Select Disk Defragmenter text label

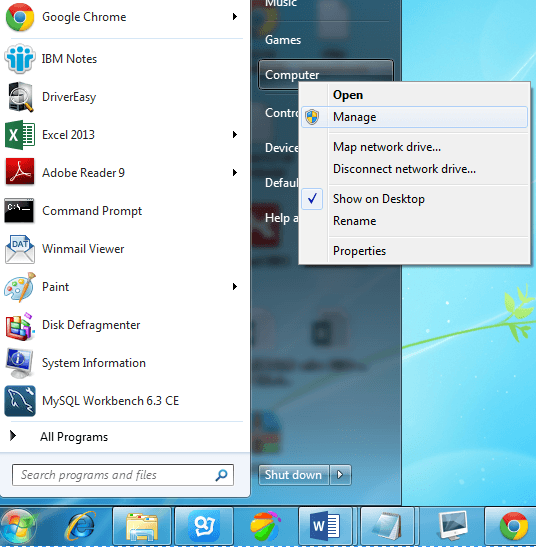91,325
